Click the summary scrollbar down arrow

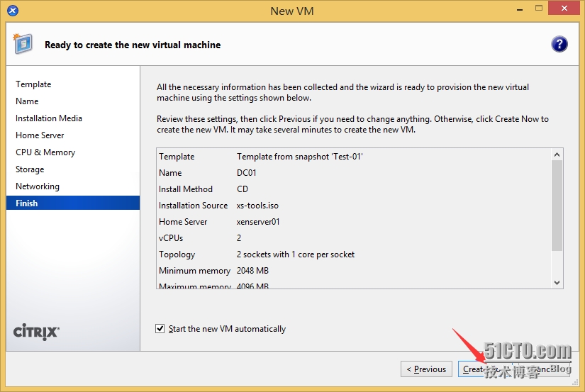click(x=557, y=282)
